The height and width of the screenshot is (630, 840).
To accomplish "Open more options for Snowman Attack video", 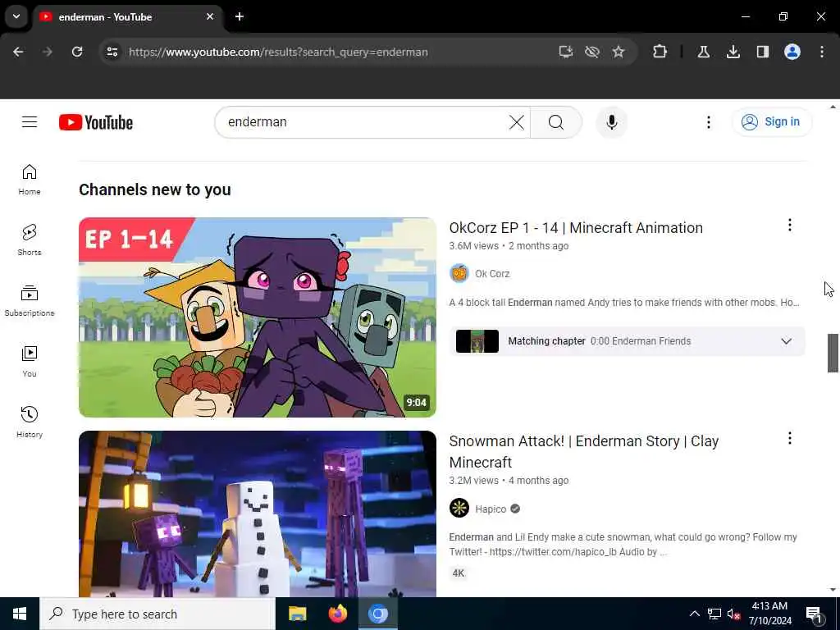I will (x=790, y=439).
